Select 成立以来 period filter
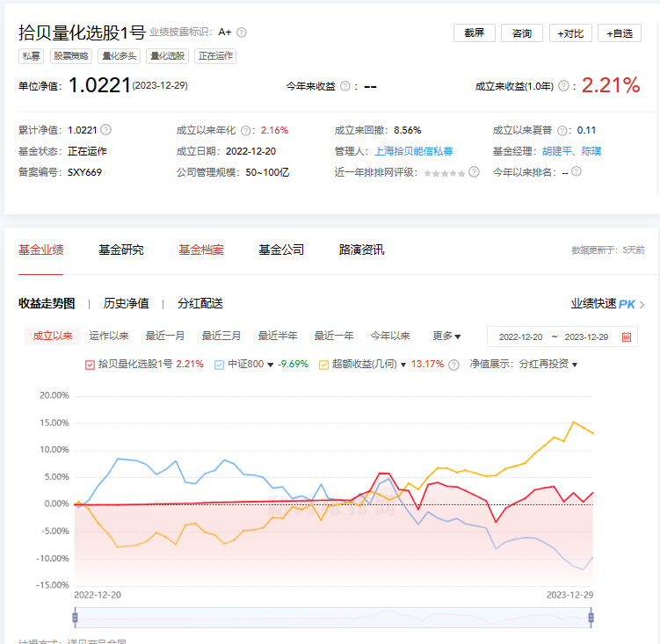The height and width of the screenshot is (644, 660). click(53, 336)
